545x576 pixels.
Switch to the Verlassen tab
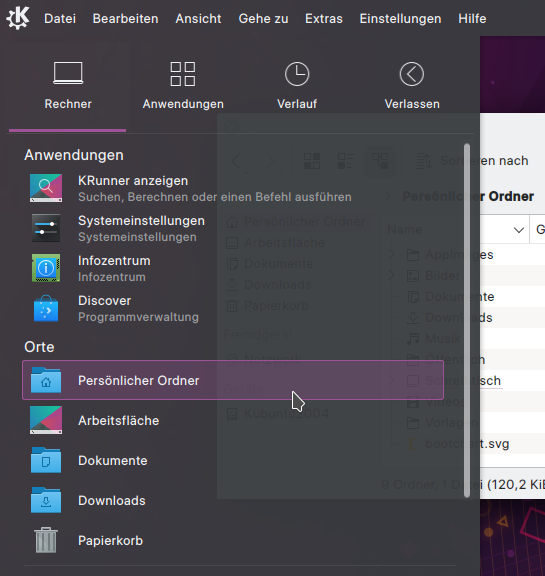412,86
